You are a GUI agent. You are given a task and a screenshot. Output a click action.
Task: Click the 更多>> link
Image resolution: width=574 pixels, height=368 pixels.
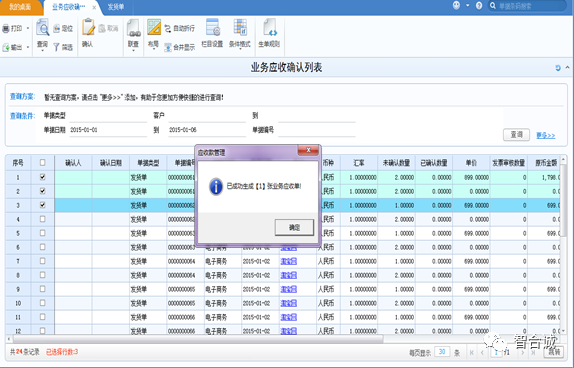545,135
